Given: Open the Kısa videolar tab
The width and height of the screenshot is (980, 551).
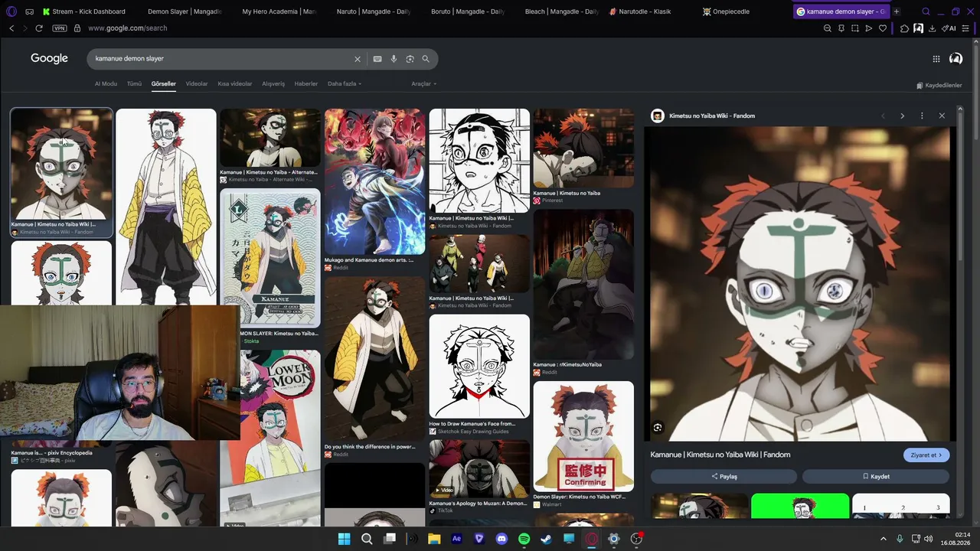Looking at the screenshot, I should pos(235,83).
